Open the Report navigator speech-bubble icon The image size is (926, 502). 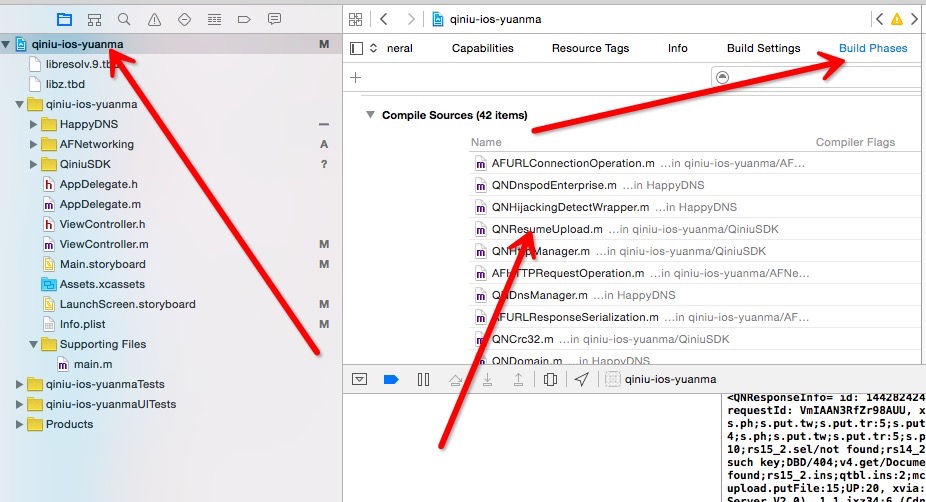(x=274, y=19)
